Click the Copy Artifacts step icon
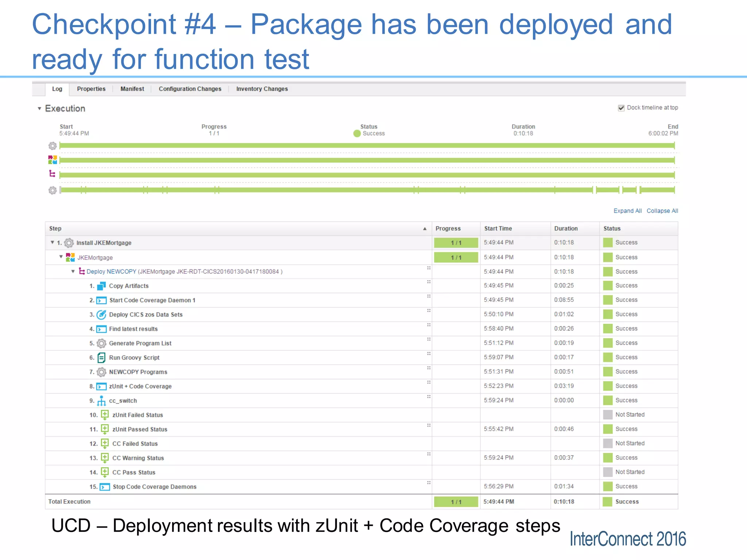 [x=101, y=286]
